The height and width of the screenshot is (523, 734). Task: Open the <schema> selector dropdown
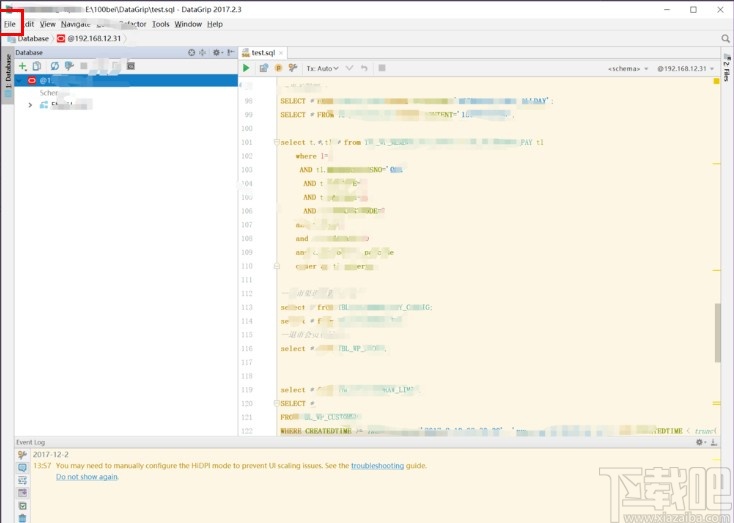tap(628, 69)
